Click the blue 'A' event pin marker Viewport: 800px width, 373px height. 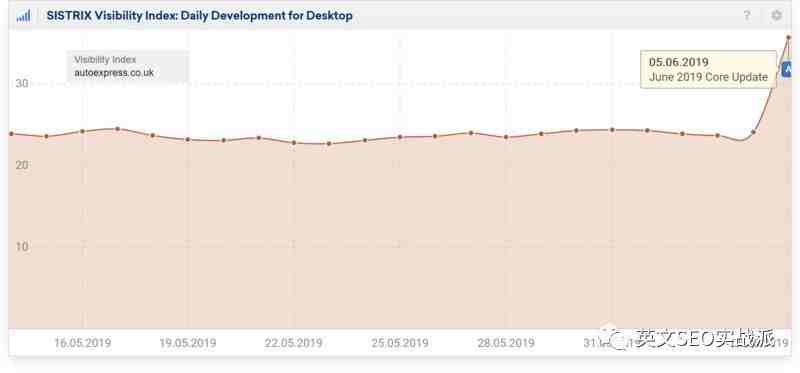click(x=786, y=68)
